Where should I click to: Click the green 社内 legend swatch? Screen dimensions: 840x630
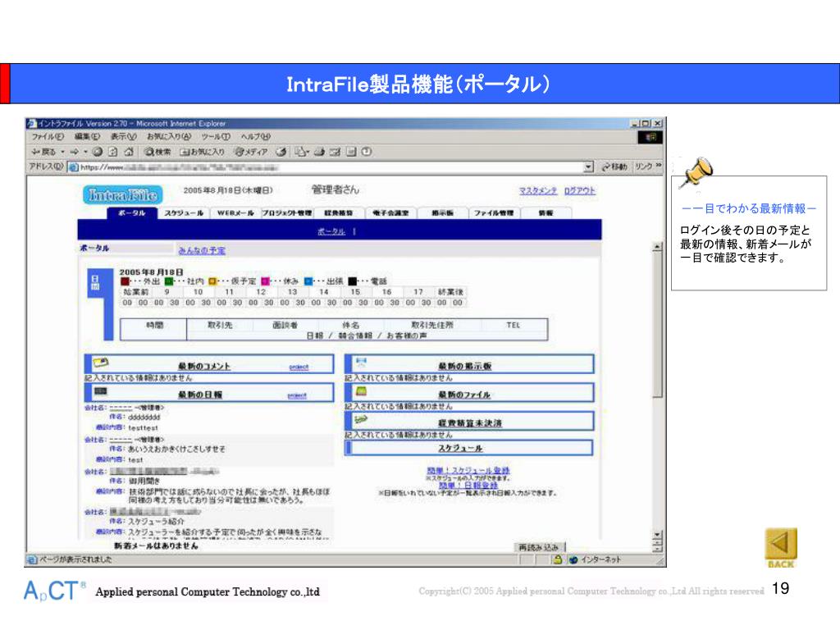click(169, 281)
